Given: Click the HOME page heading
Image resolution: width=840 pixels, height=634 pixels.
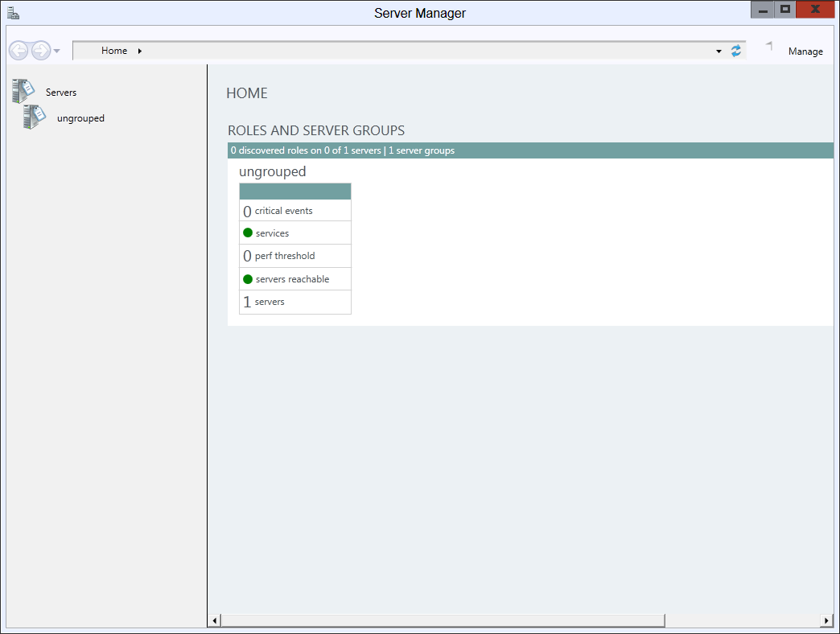Looking at the screenshot, I should (247, 93).
